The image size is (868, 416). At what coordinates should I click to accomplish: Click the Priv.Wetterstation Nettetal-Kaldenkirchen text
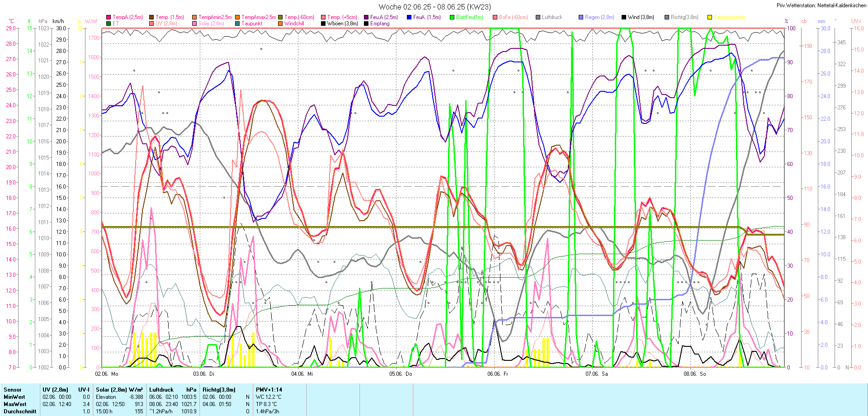821,5
